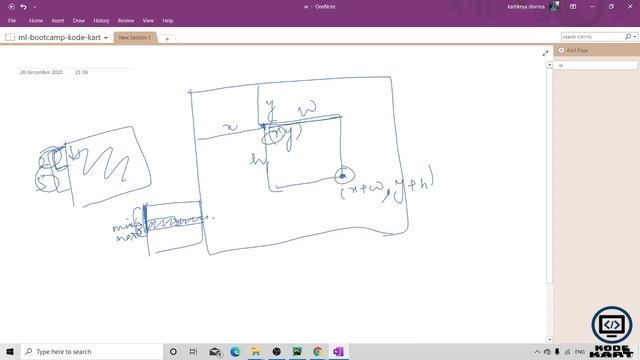
Task: Open the Review ribbon tab
Action: pyautogui.click(x=126, y=20)
